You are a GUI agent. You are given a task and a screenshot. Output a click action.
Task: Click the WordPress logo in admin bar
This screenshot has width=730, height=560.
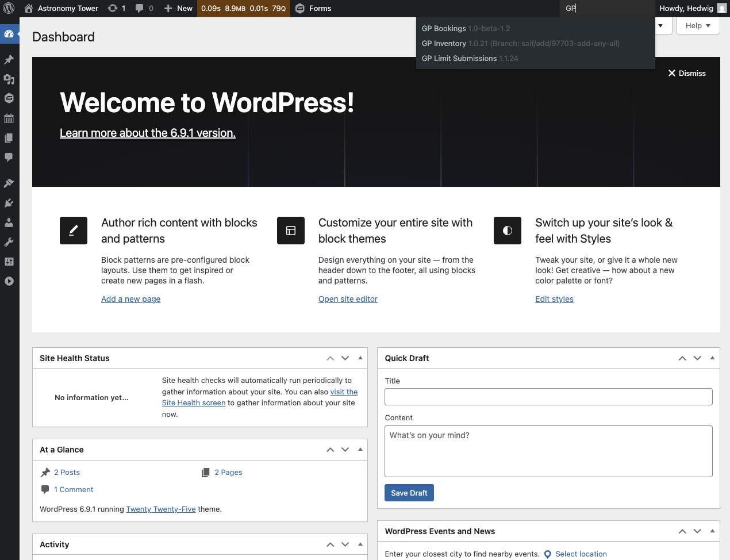click(9, 8)
